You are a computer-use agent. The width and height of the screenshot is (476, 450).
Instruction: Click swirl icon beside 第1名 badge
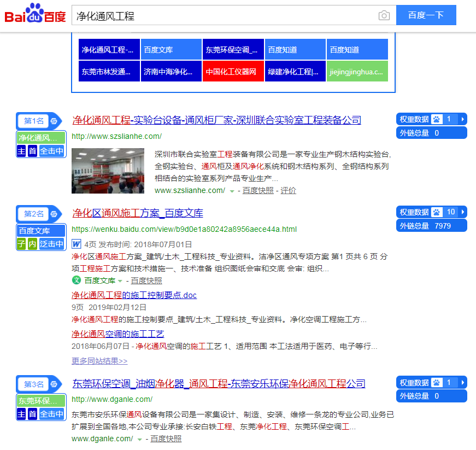tap(54, 121)
